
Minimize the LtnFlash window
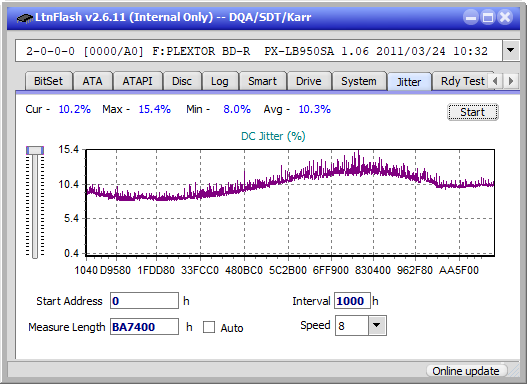pos(471,17)
